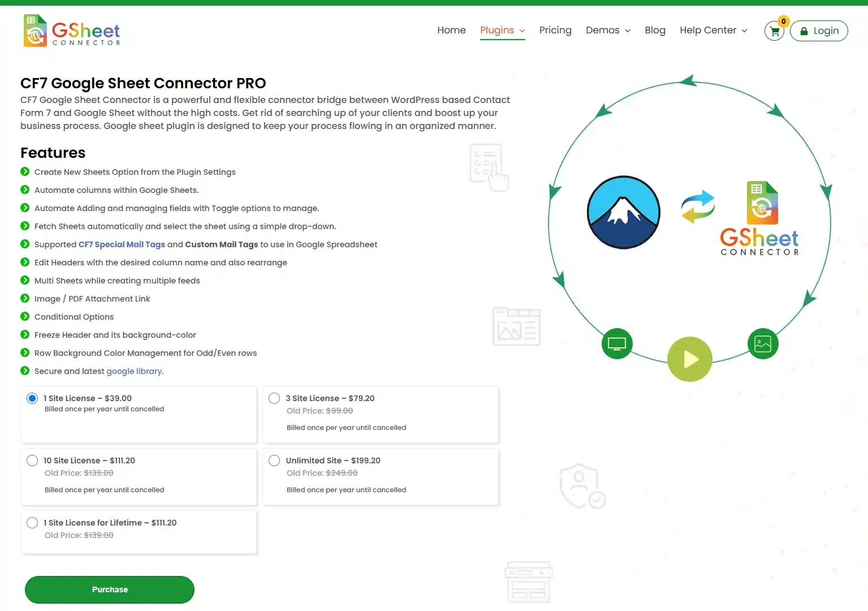The height and width of the screenshot is (611, 868).
Task: Pick the 1 Site License for Lifetime
Action: click(32, 523)
